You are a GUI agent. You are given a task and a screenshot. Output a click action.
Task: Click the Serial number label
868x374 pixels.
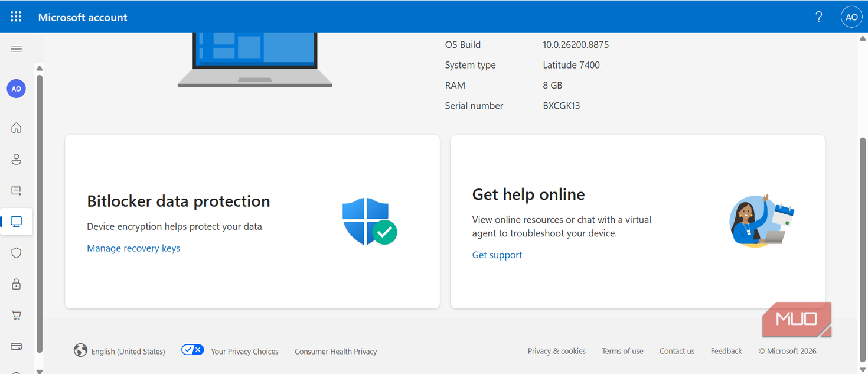(474, 106)
